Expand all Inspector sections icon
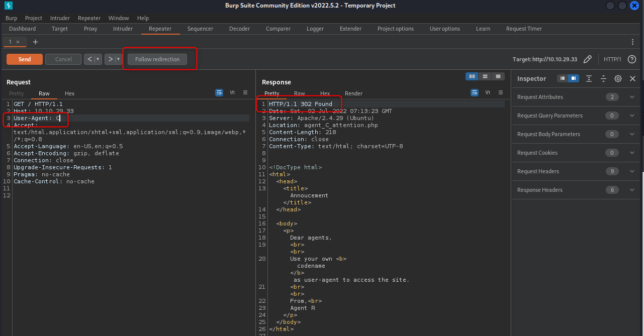 (x=589, y=79)
